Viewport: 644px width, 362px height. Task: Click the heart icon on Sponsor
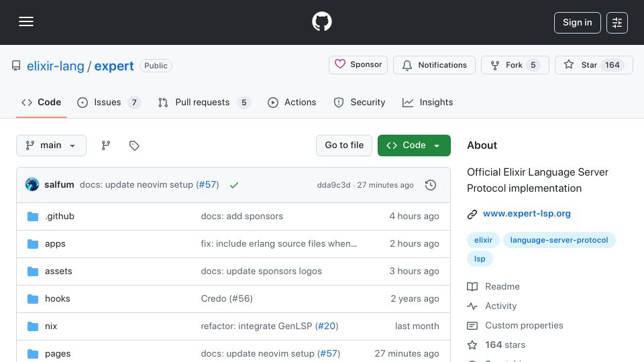click(x=340, y=64)
